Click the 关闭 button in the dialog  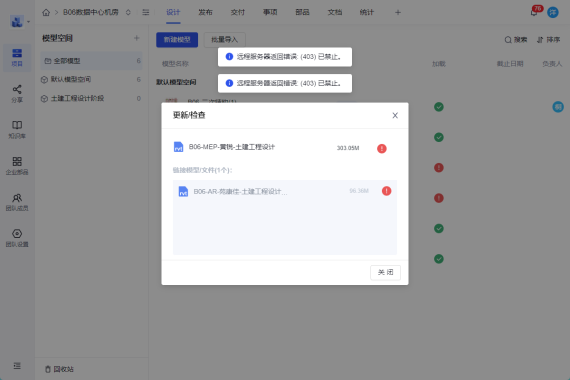point(385,272)
